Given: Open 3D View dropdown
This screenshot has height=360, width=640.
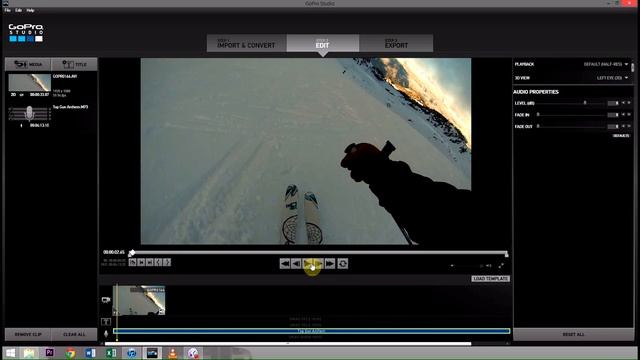Looking at the screenshot, I should click(x=612, y=78).
